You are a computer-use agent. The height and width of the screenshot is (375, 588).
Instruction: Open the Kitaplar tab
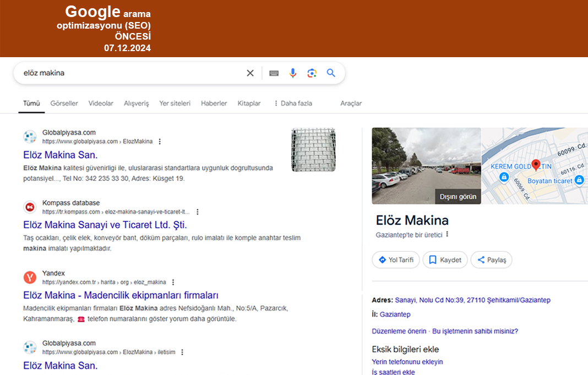click(x=249, y=103)
